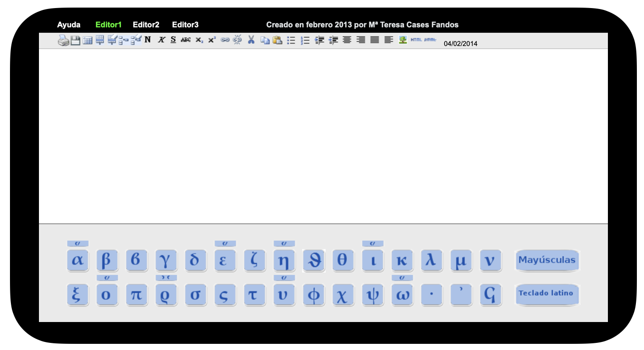Remove link with the broken chain icon
The height and width of the screenshot is (350, 644).
coord(237,40)
